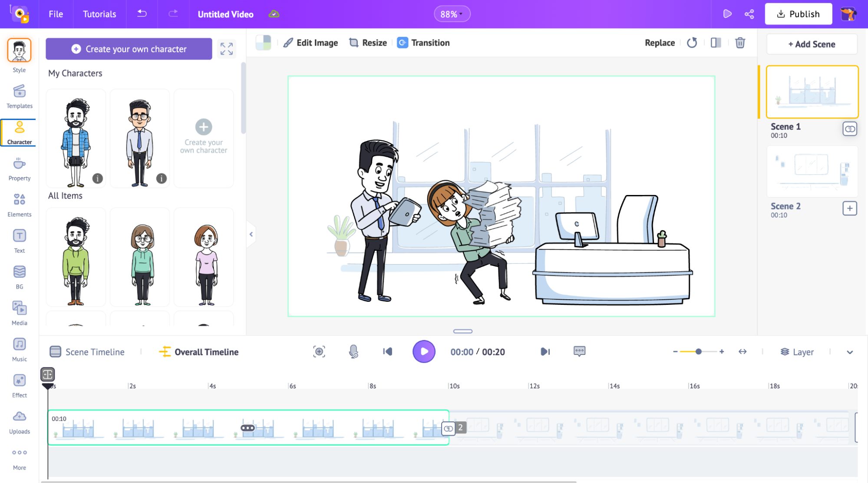Click the panel resize handle below canvas
This screenshot has height=483, width=868.
tap(463, 331)
